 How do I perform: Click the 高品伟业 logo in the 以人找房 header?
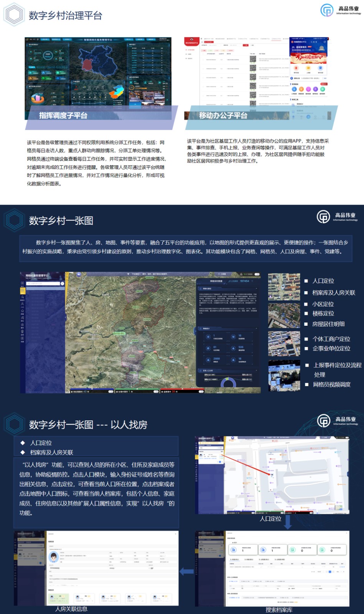[x=338, y=421]
